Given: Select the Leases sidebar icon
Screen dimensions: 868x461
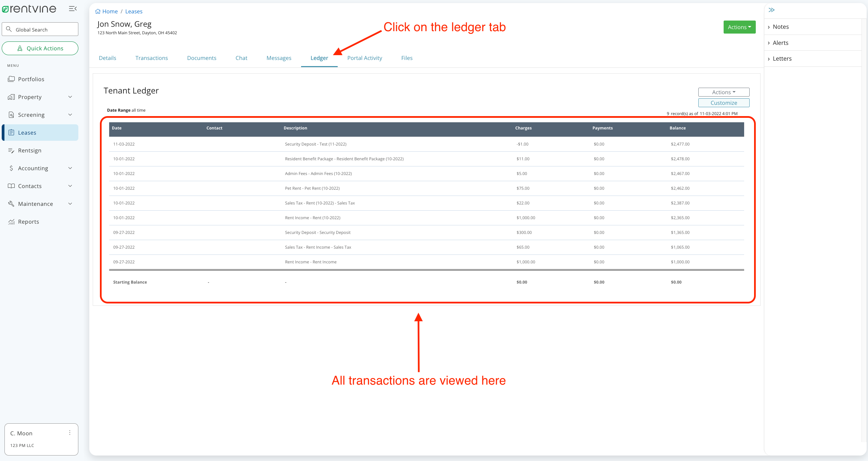Looking at the screenshot, I should coord(11,133).
